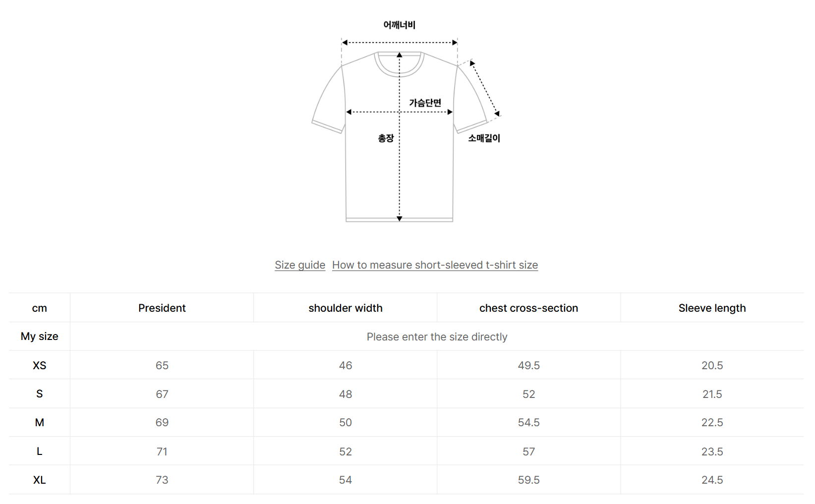Click the shoulder width column header
The image size is (815, 504).
click(346, 308)
